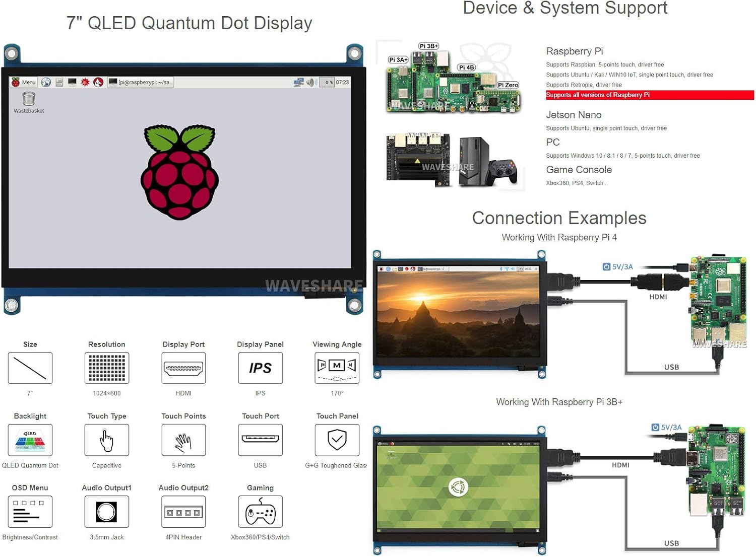Click the Display Port HDMI connector icon

coord(183,368)
